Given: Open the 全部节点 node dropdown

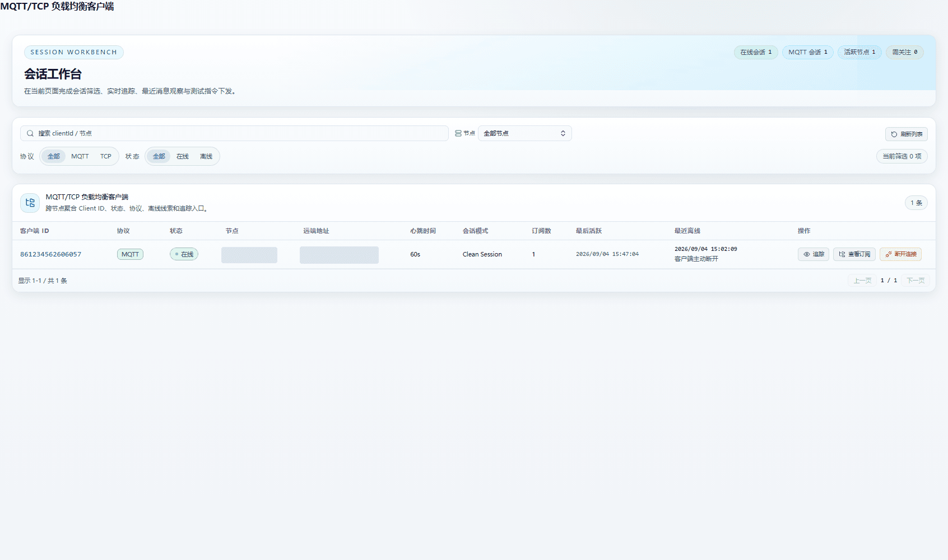Looking at the screenshot, I should 524,133.
